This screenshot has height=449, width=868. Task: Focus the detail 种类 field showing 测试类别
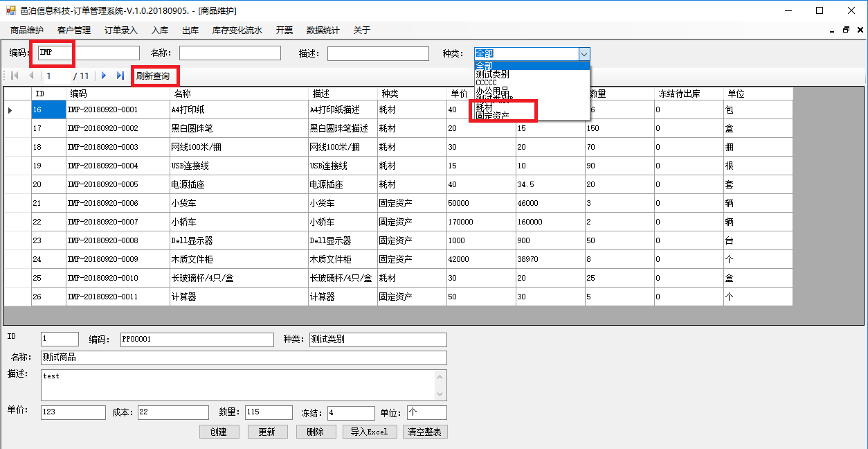378,340
